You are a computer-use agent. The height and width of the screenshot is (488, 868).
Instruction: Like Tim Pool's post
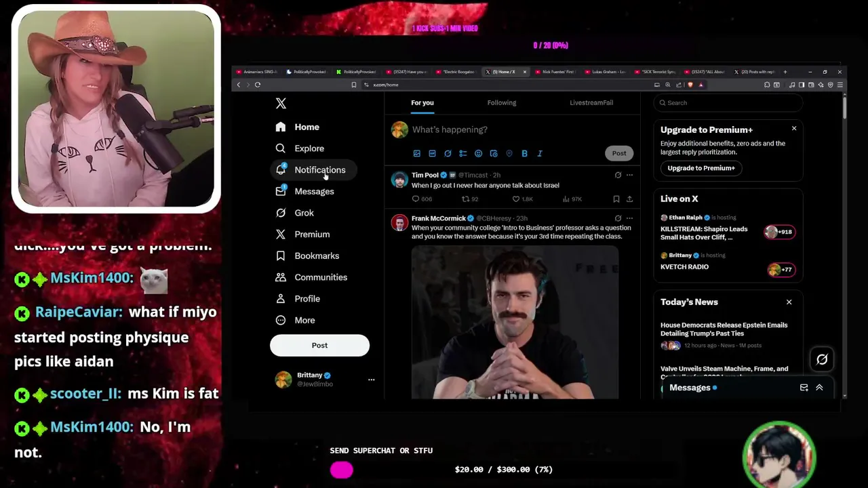click(x=522, y=199)
